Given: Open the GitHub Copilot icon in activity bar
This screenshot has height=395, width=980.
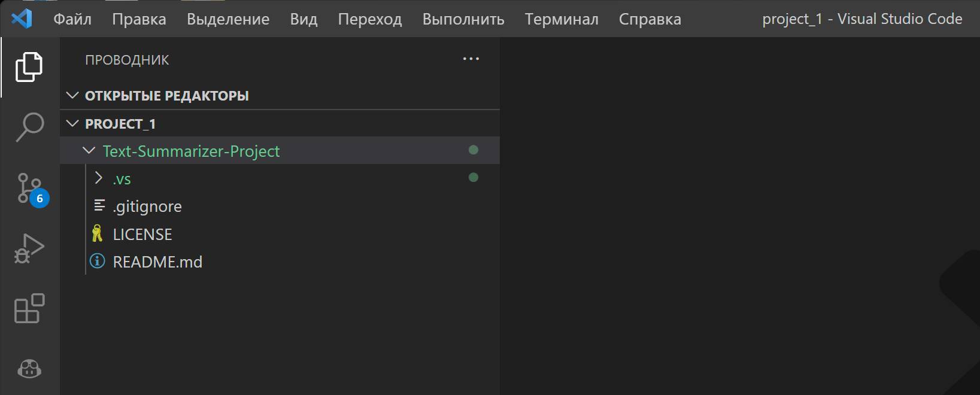Looking at the screenshot, I should coord(29,369).
